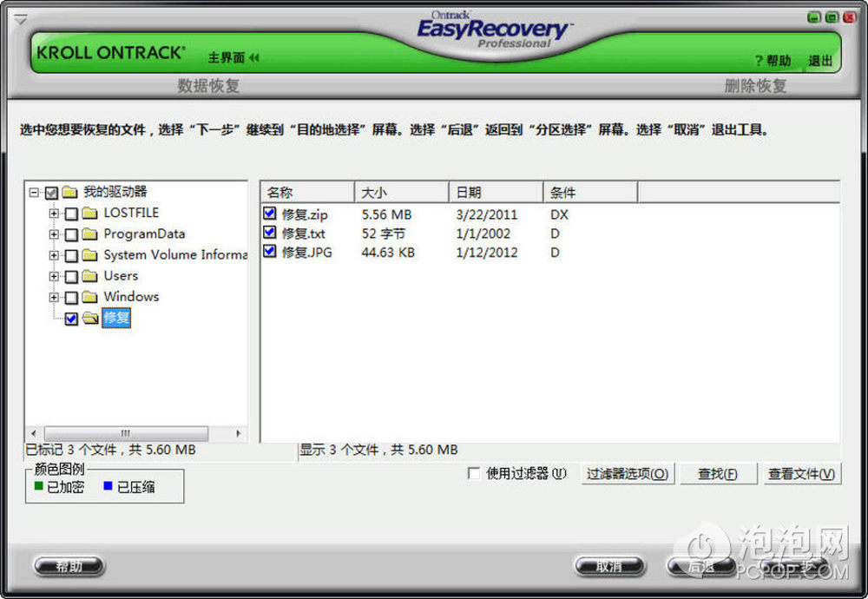This screenshot has width=868, height=599.
Task: Select the System Volume Information label
Action: pyautogui.click(x=175, y=255)
